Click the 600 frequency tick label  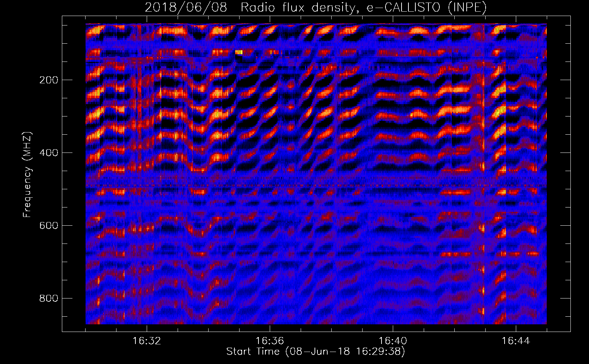[x=49, y=226]
